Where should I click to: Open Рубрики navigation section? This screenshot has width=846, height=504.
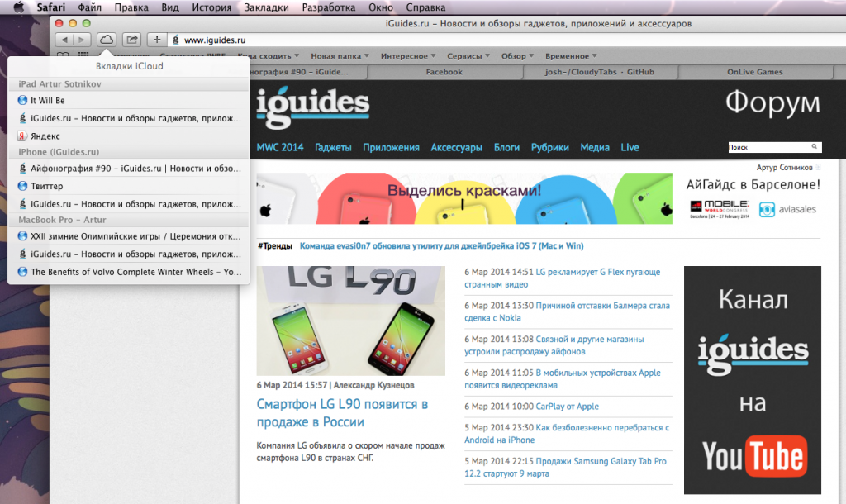549,147
